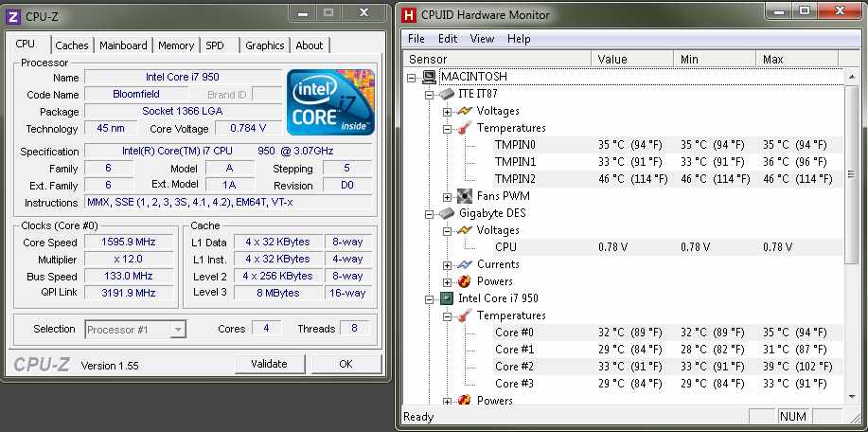Screen dimensions: 868x432
Task: Click the Core Speed value 1595.9 MHz
Action: click(129, 242)
